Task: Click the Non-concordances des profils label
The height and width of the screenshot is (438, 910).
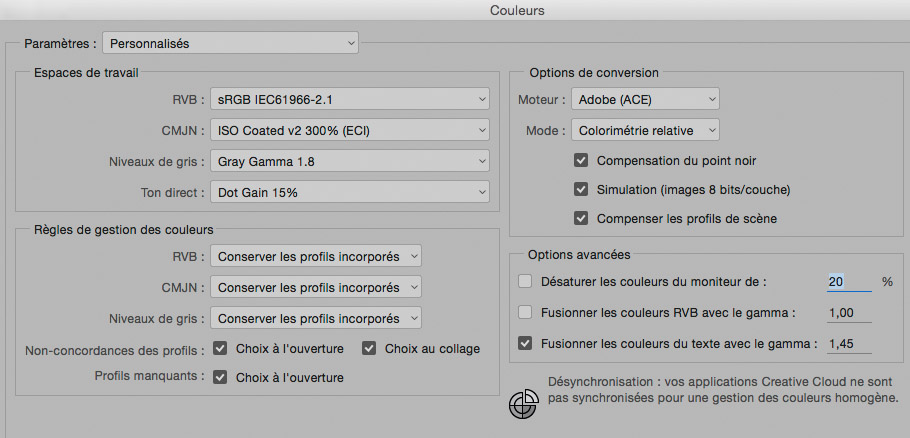Action: 115,350
